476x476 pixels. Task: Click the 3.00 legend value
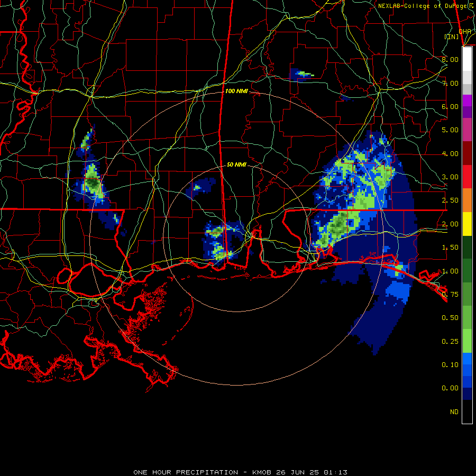click(450, 177)
